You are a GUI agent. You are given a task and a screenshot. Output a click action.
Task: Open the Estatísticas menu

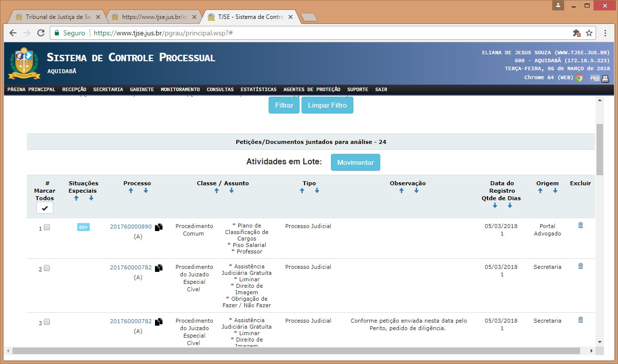point(258,90)
